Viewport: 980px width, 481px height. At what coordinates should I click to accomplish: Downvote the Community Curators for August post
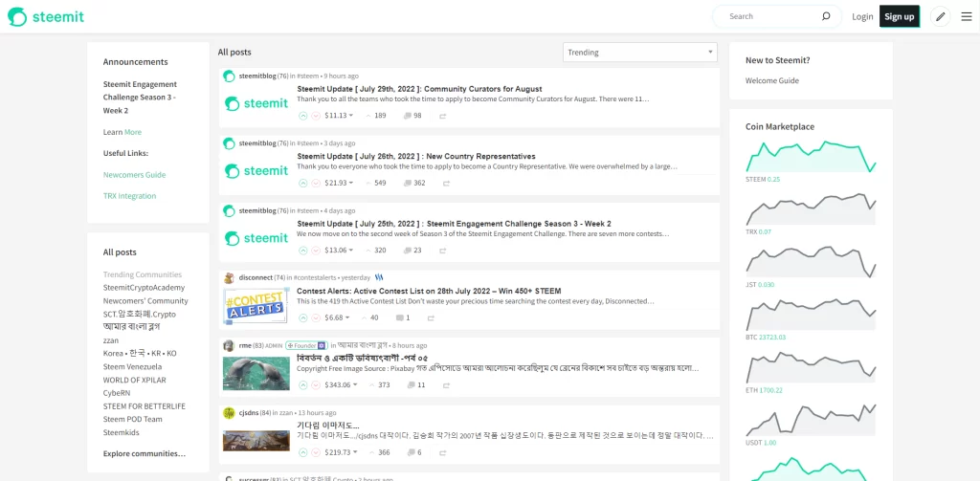coord(316,116)
